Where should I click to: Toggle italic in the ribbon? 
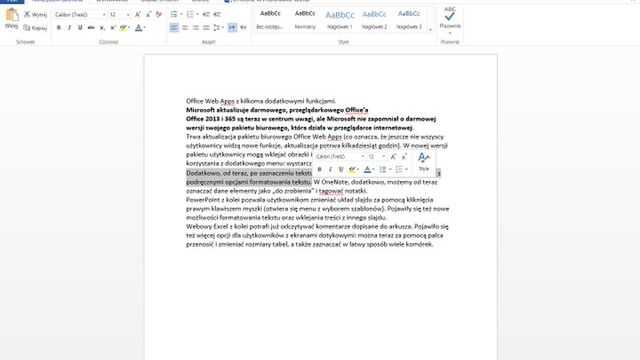(69, 28)
